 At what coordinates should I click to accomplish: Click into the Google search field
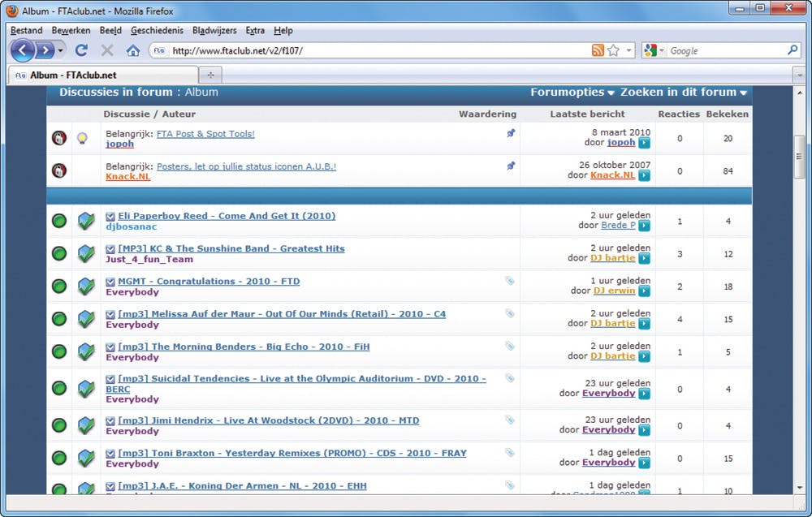tap(727, 50)
